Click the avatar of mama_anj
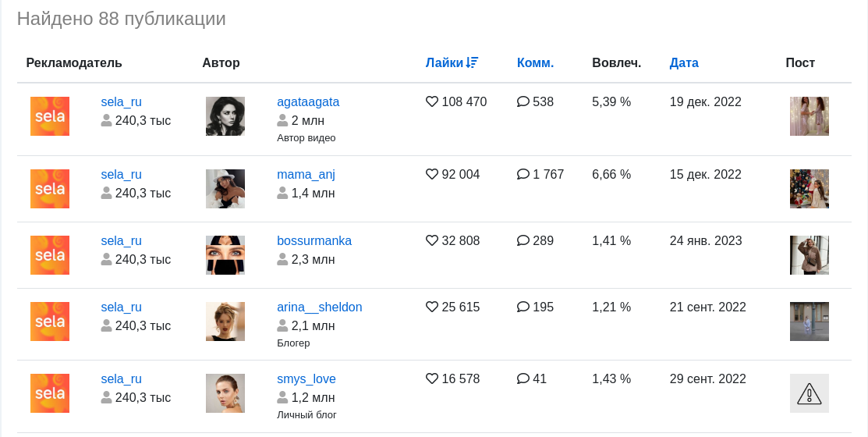868x437 pixels. 225,189
